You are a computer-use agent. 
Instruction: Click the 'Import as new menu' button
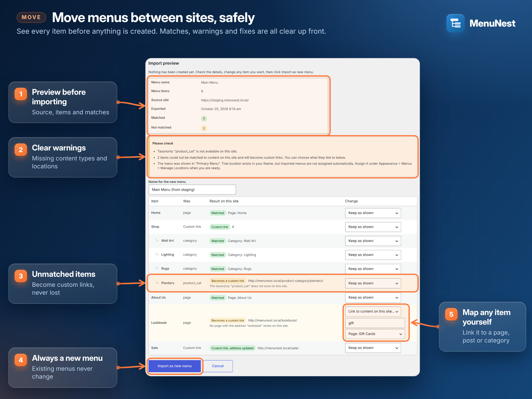[174, 366]
